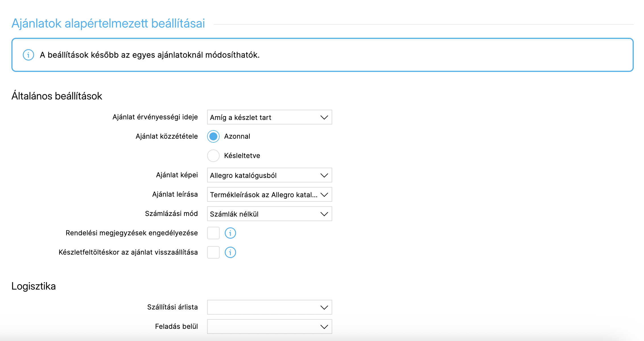Click info icon beside Készletfeltöltéskor checkbox

230,252
